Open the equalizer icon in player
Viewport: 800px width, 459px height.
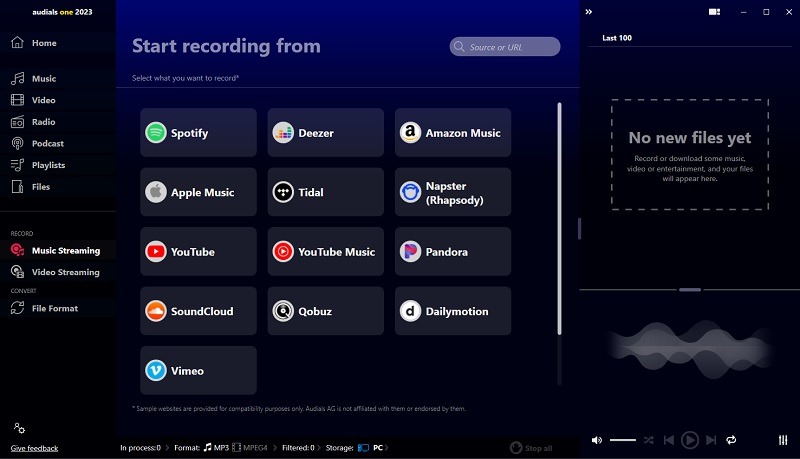783,440
